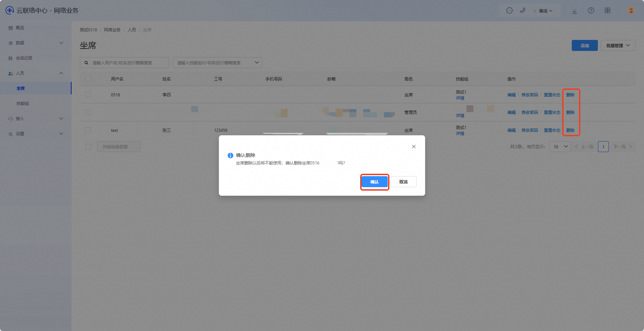Click 修改密码 in the 管理员 row
Screen dimensions: 644x331
[530, 113]
